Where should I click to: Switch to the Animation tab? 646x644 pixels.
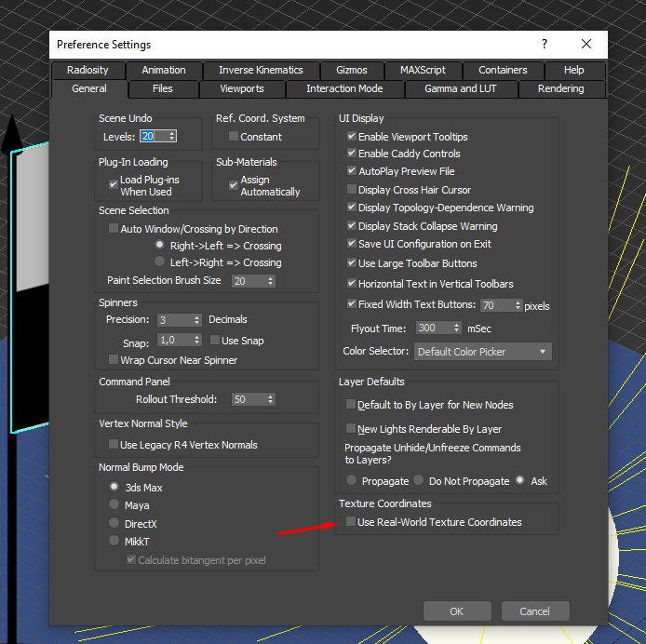[x=164, y=70]
